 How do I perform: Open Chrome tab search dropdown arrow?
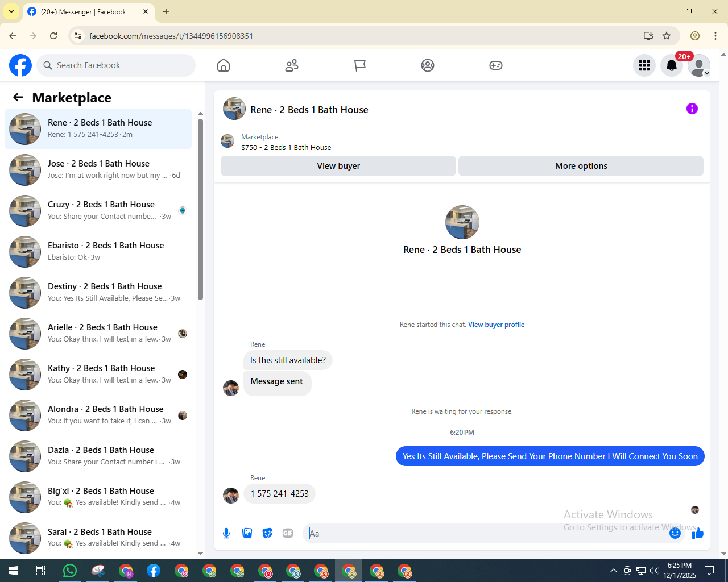pyautogui.click(x=11, y=11)
